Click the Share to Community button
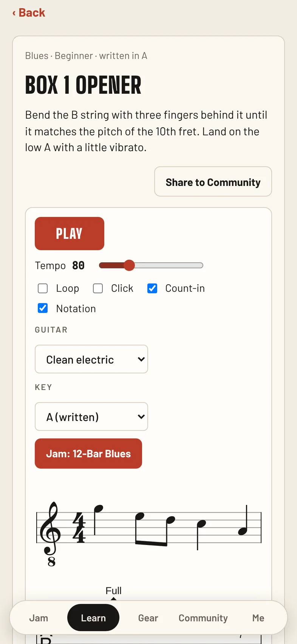Screen dimensions: 297x644 click(x=213, y=182)
